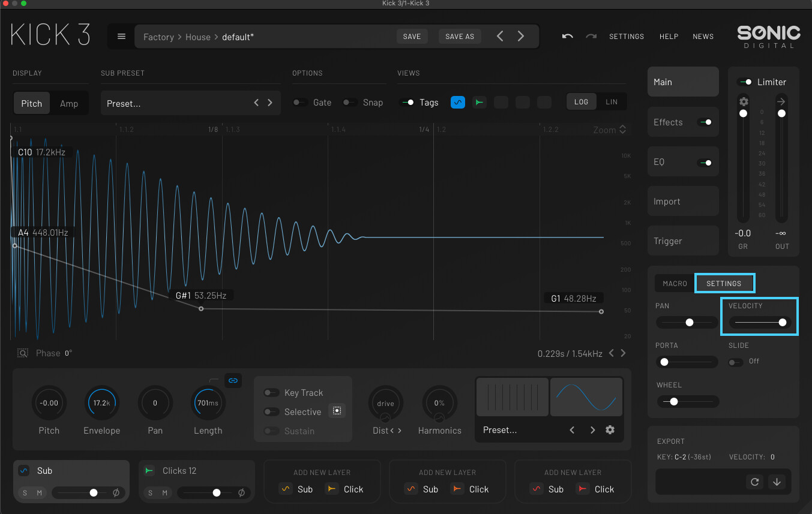Click the link icon above Length knob
812x514 pixels.
(233, 380)
